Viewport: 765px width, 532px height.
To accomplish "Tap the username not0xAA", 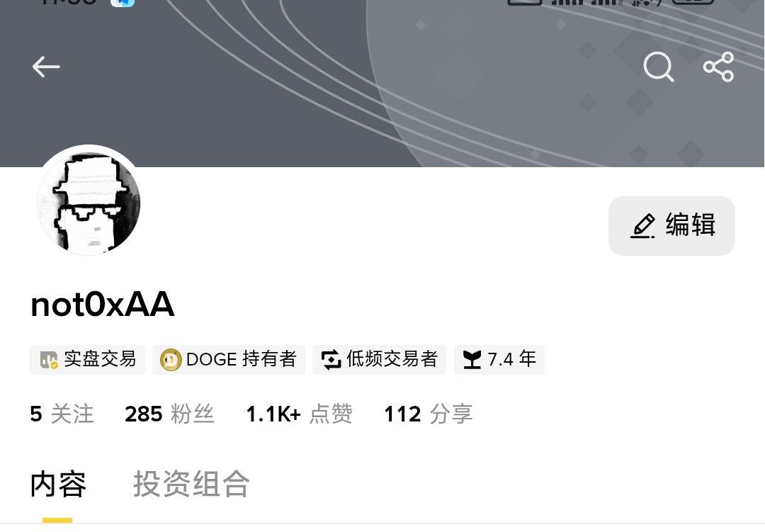I will coord(103,305).
